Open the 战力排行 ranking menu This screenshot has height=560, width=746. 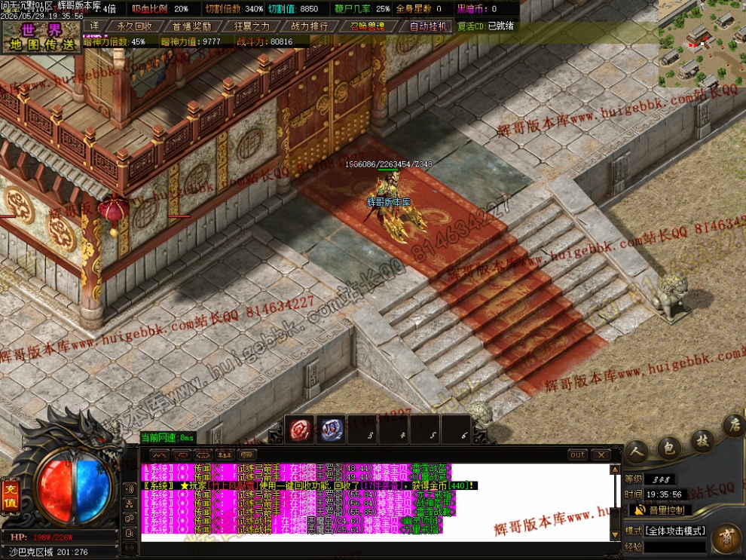click(309, 26)
